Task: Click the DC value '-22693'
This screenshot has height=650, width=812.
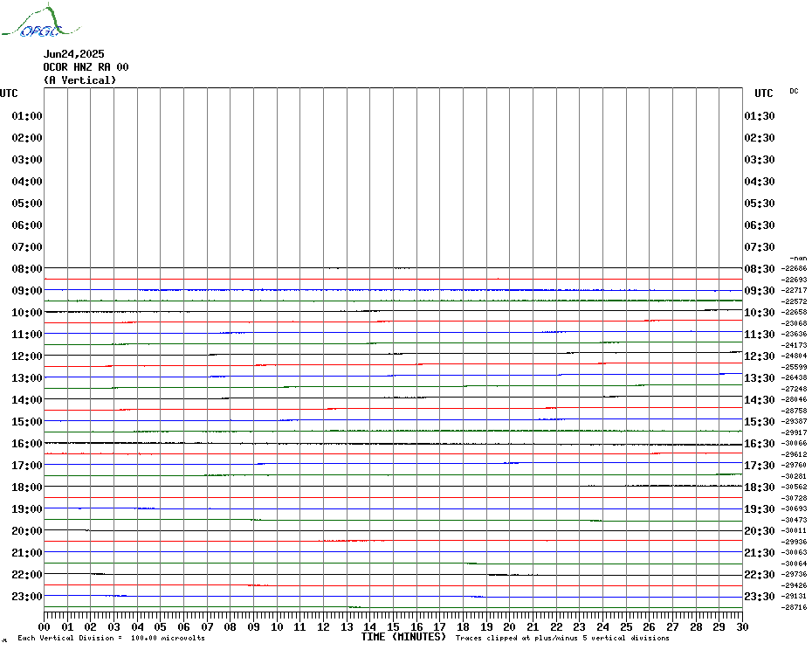Action: [x=794, y=280]
